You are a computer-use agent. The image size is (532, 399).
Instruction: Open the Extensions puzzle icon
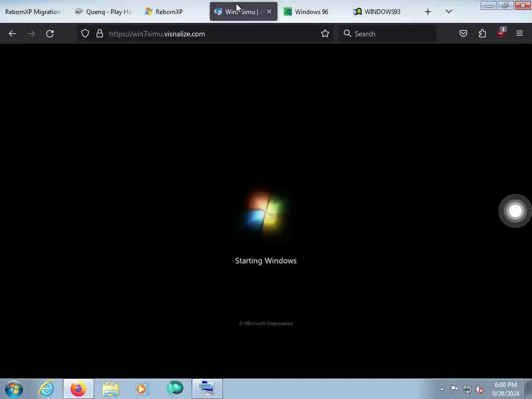(x=482, y=33)
